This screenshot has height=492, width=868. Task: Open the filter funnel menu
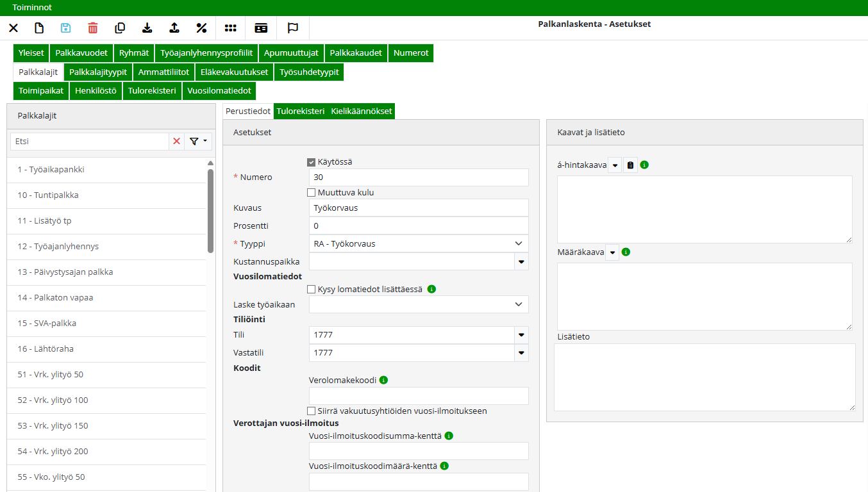tap(198, 142)
